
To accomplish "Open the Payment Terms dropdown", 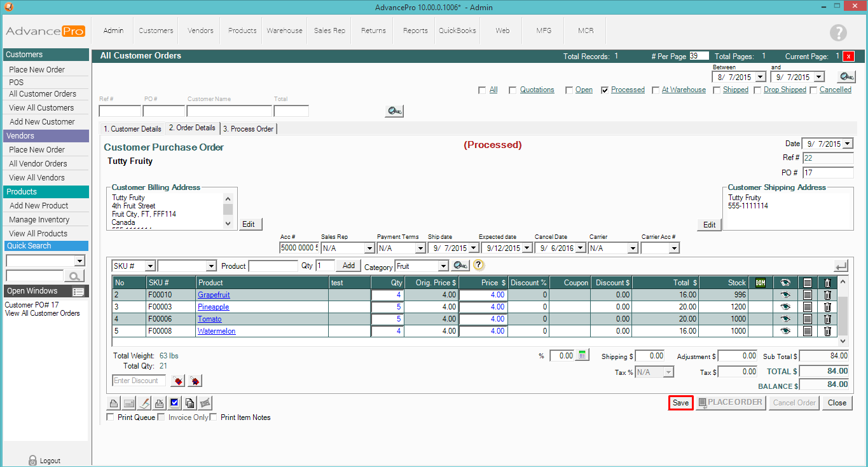I will 420,248.
